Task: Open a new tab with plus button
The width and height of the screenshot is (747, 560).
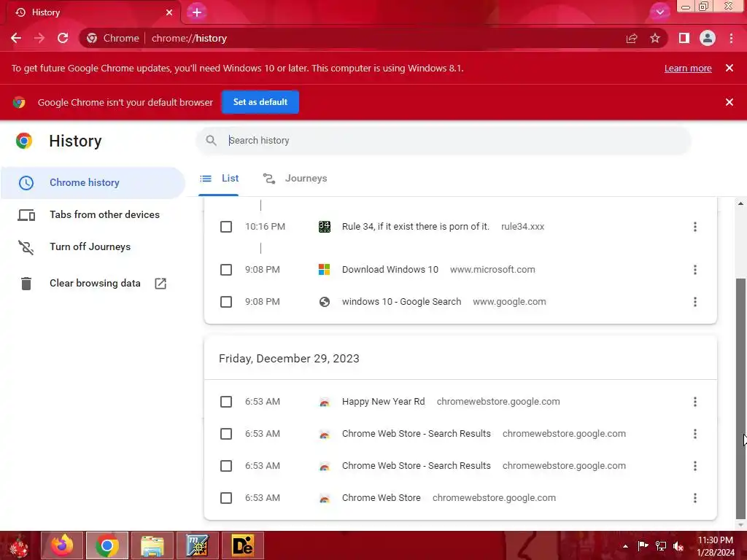Action: [197, 12]
